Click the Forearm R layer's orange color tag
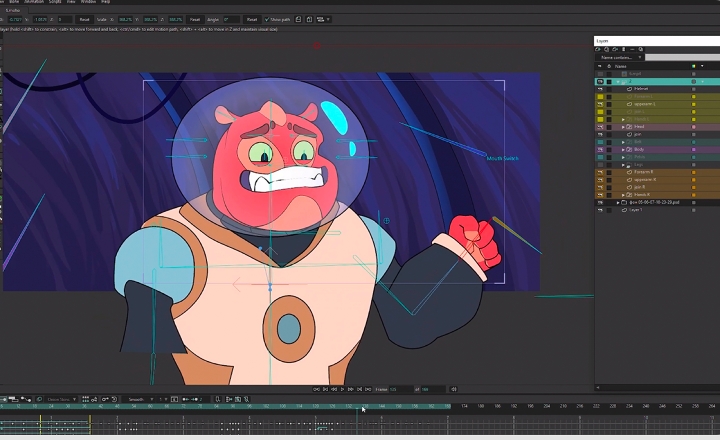The image size is (720, 440). pyautogui.click(x=693, y=172)
